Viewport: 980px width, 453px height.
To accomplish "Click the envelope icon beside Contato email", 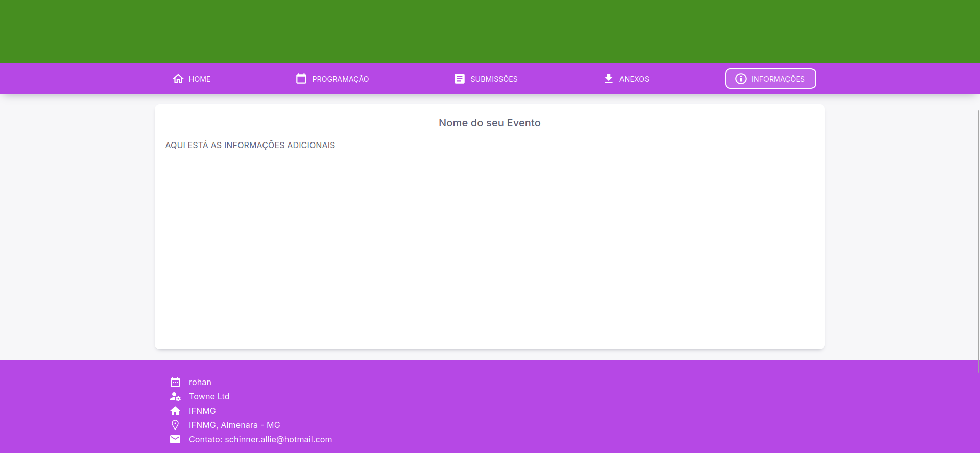I will [175, 439].
